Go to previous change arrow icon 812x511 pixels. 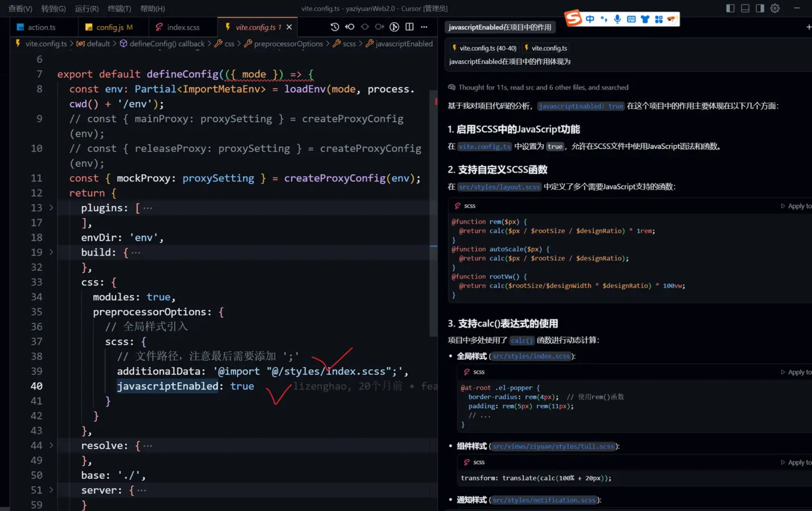click(349, 27)
